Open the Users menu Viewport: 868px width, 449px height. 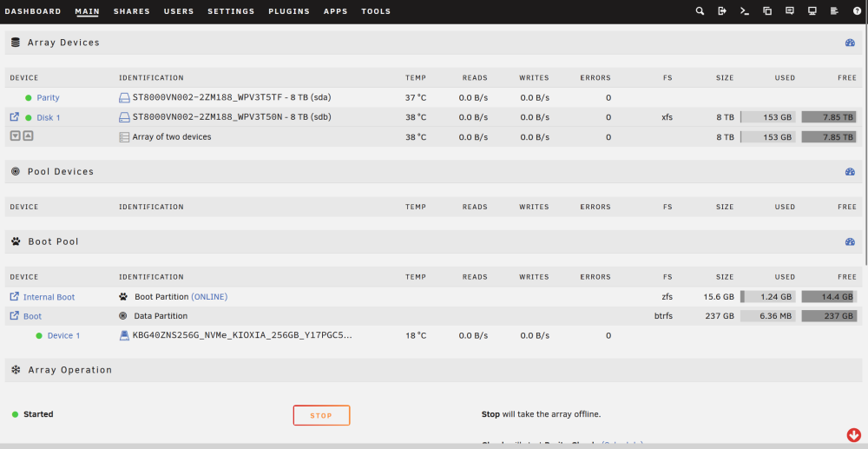click(179, 11)
